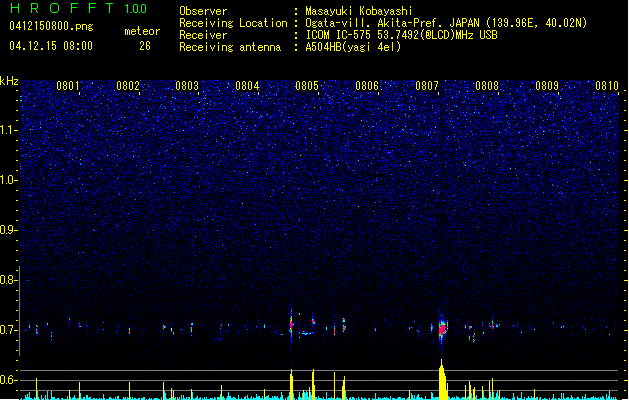The width and height of the screenshot is (629, 400).
Task: Click the date stamp 04.12.15 08:00
Action: (51, 46)
